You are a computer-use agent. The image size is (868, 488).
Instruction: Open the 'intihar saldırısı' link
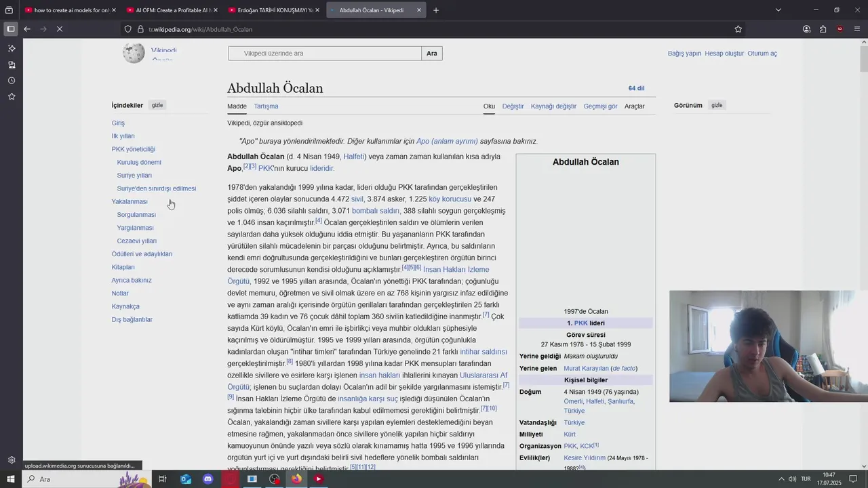tap(484, 352)
